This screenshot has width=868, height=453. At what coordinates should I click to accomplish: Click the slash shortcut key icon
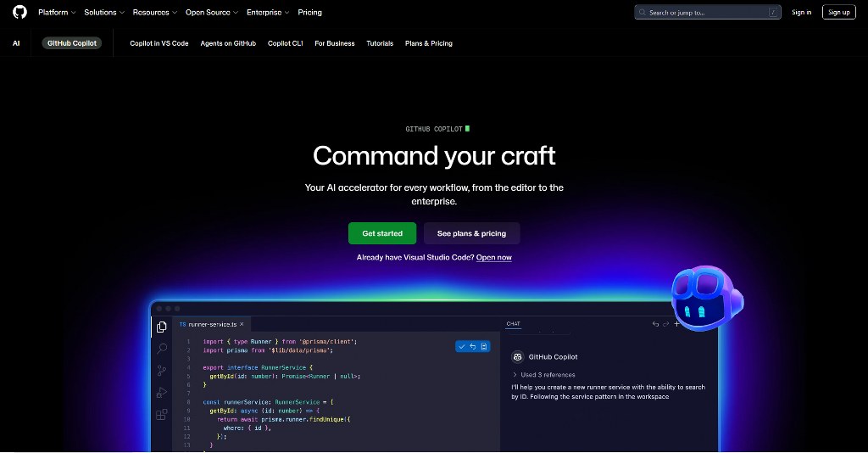[x=773, y=12]
